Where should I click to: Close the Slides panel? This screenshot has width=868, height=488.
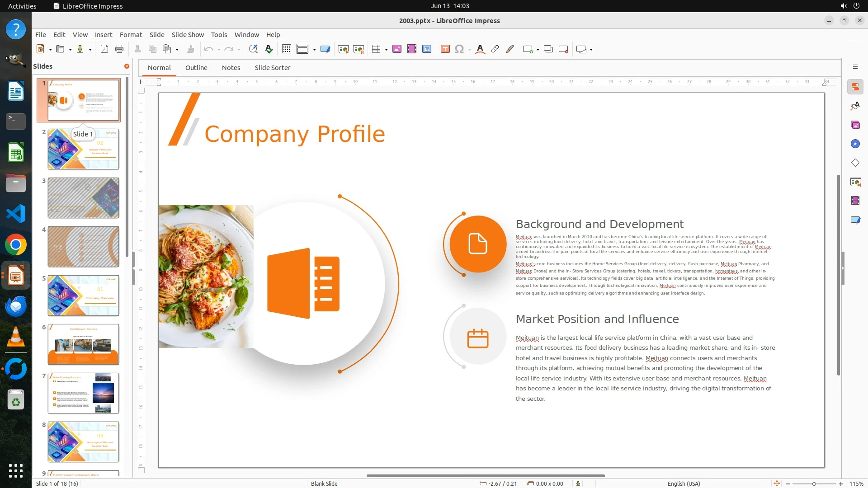point(127,66)
